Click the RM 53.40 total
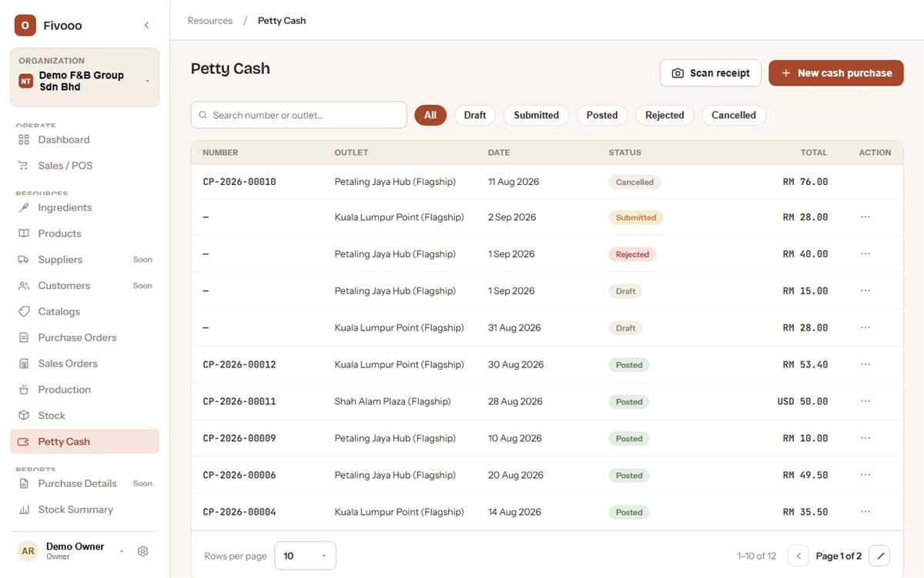The image size is (924, 578). point(805,365)
